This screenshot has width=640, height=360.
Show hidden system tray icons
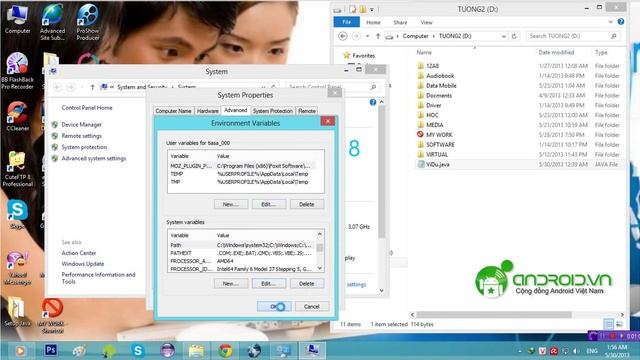point(520,351)
